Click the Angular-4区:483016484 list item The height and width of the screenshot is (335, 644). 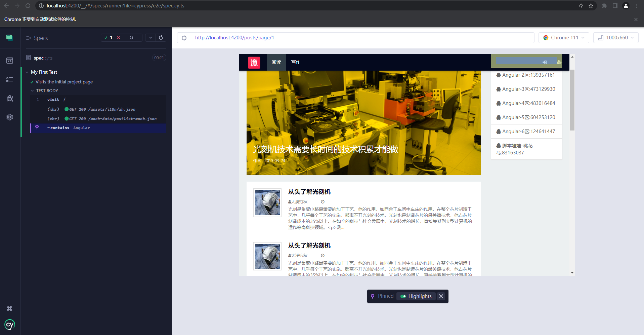click(526, 103)
